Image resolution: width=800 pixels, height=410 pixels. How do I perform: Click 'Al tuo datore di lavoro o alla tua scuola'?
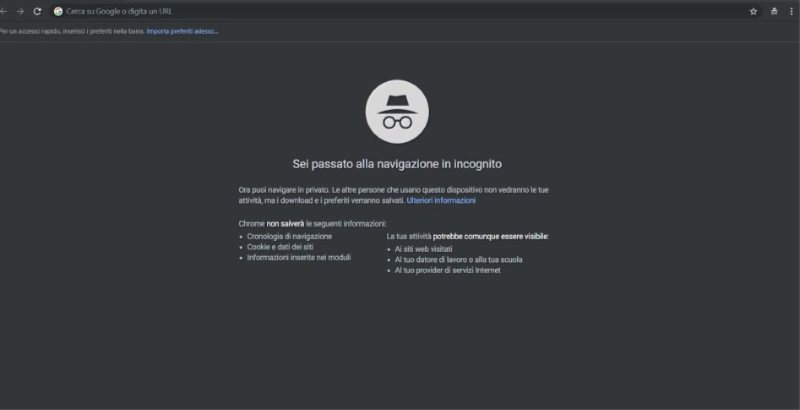click(x=459, y=260)
